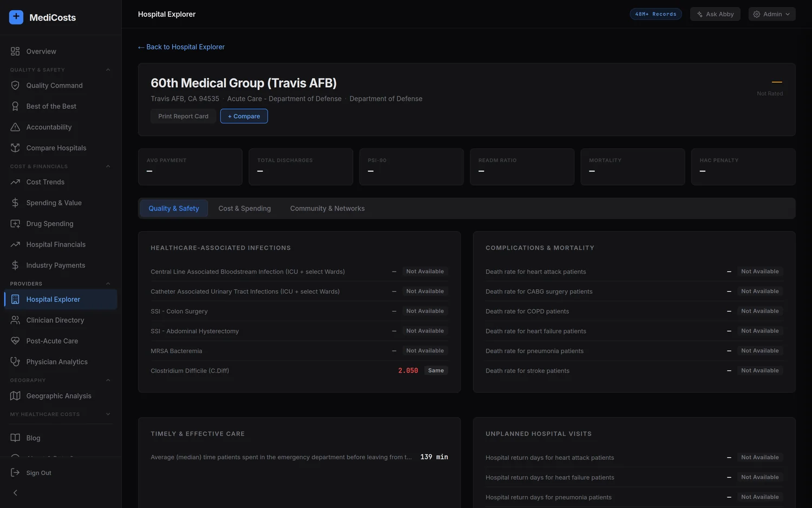Click Death rate for COPD patients label
The height and width of the screenshot is (508, 812).
[x=527, y=311]
